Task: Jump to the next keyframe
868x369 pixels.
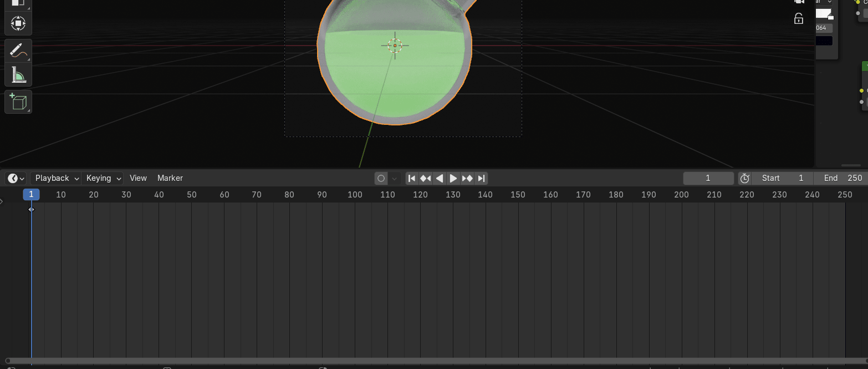Action: tap(467, 178)
